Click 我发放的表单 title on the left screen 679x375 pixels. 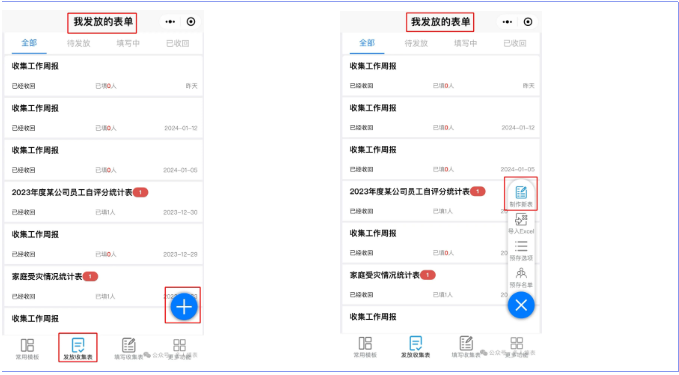pos(103,22)
